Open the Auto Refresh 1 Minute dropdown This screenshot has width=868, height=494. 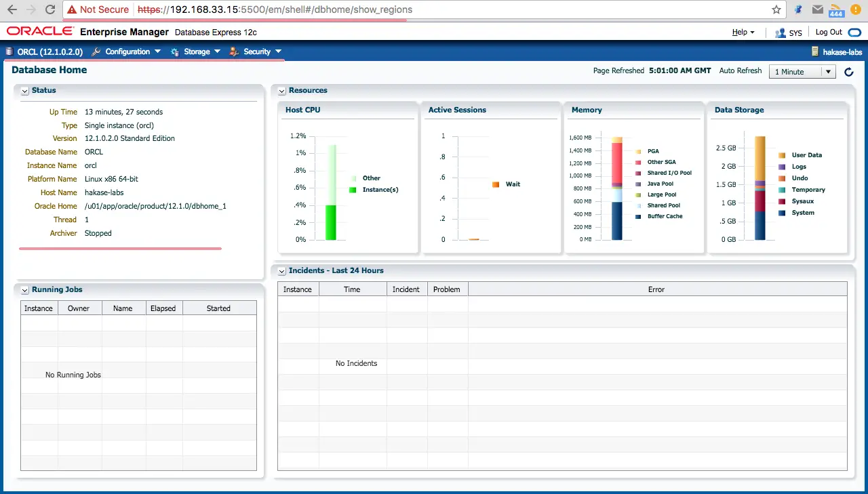tap(802, 72)
